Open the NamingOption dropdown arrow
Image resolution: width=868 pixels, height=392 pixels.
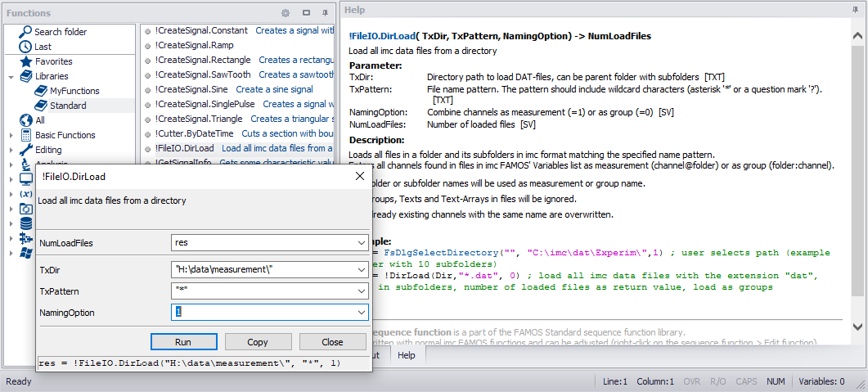click(x=362, y=312)
